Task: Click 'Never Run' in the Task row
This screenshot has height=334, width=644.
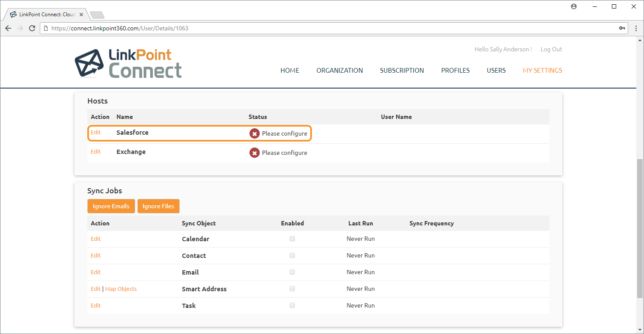Action: (361, 305)
